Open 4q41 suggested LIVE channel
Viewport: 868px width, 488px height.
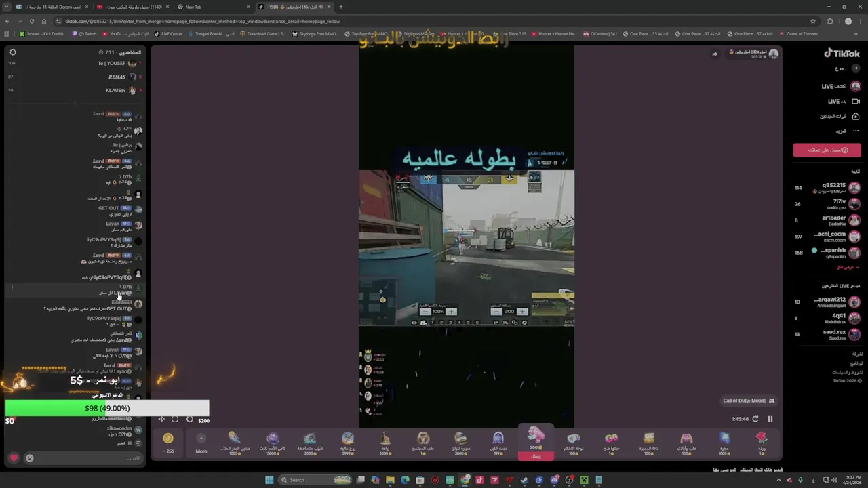tap(827, 318)
